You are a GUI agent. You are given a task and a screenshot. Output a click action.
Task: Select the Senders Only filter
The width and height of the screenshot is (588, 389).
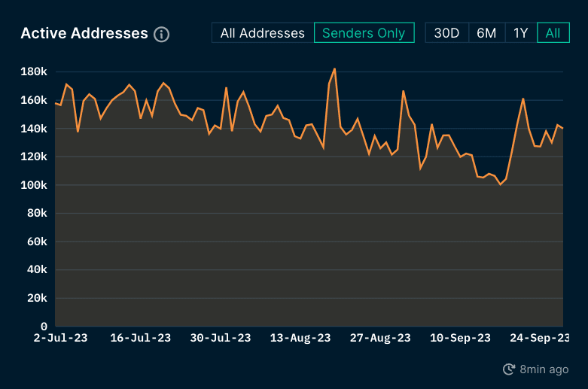pos(364,33)
